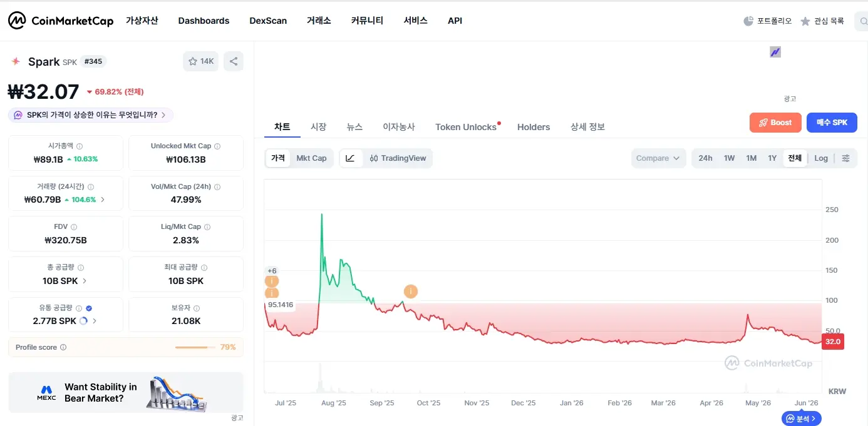Set chart range to 전체
This screenshot has height=426, width=868.
795,158
